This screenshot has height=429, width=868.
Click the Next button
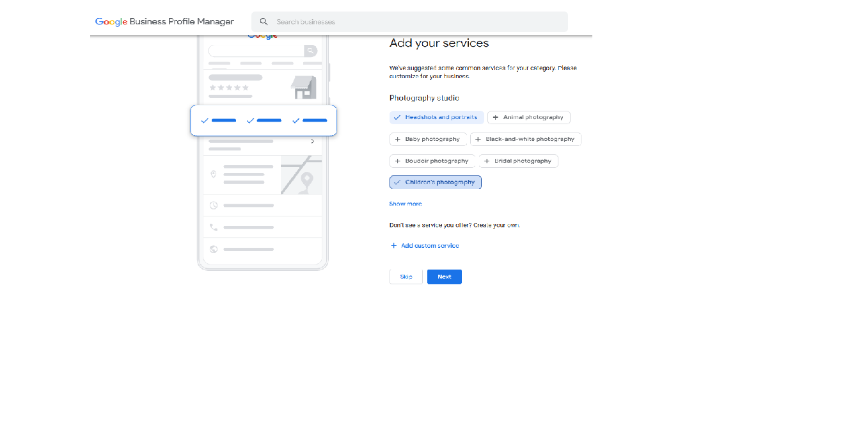click(x=444, y=277)
